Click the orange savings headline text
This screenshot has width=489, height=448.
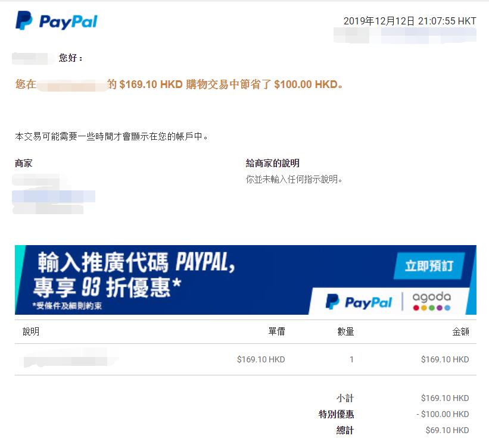pos(179,84)
